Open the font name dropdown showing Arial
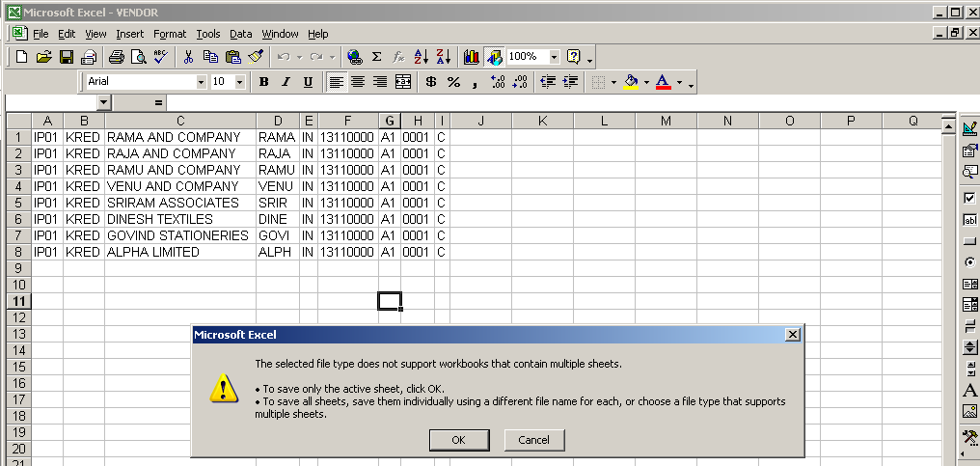 pyautogui.click(x=201, y=82)
